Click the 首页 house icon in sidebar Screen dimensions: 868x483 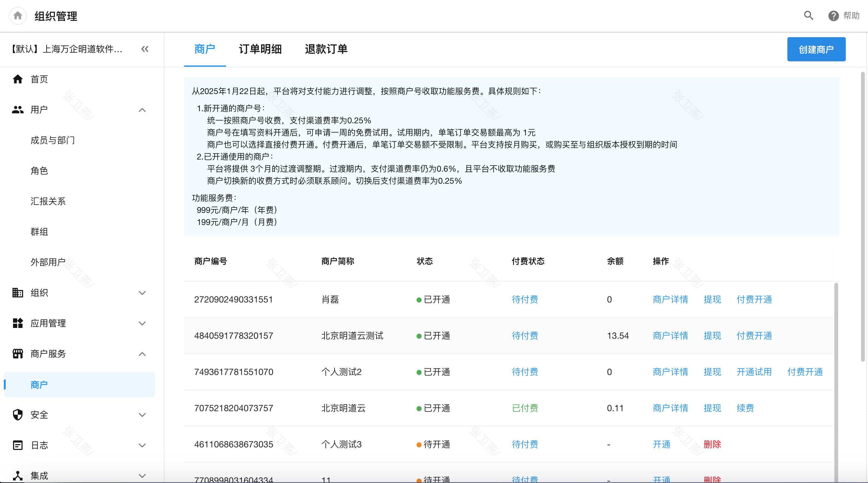(x=17, y=79)
